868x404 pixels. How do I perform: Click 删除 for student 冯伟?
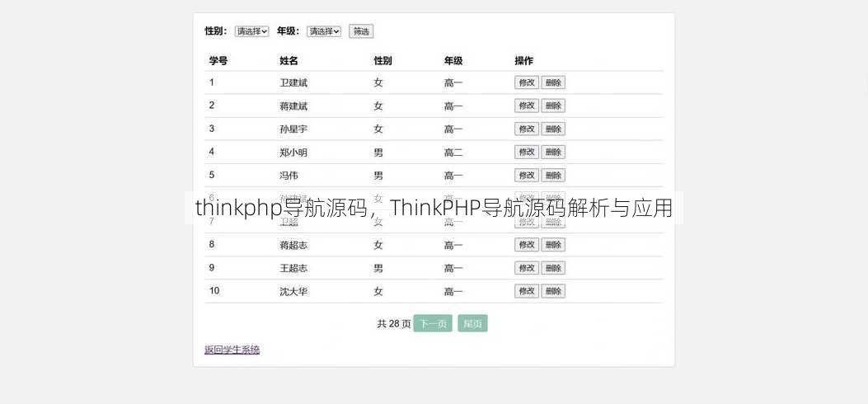point(553,176)
